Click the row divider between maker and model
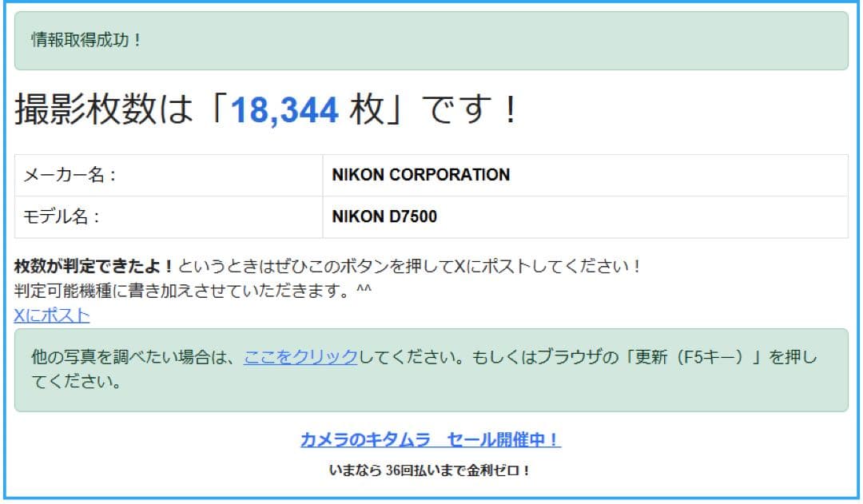This screenshot has width=863, height=504. point(431,196)
